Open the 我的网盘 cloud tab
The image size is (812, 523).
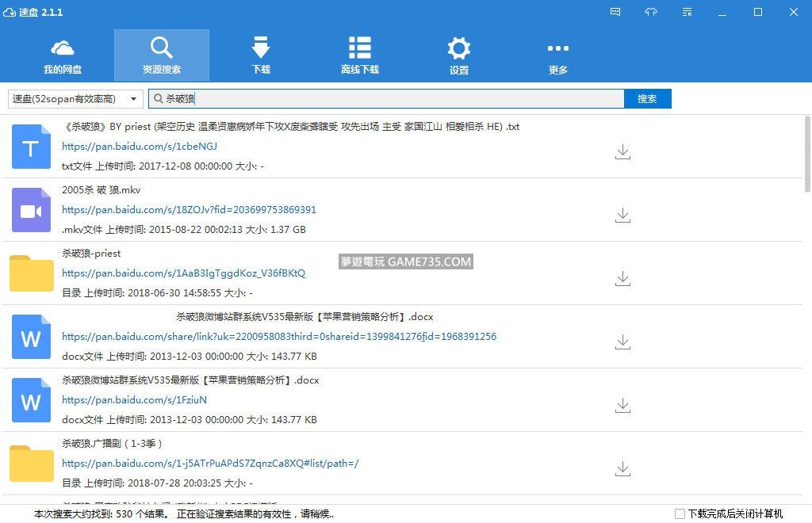tap(62, 56)
